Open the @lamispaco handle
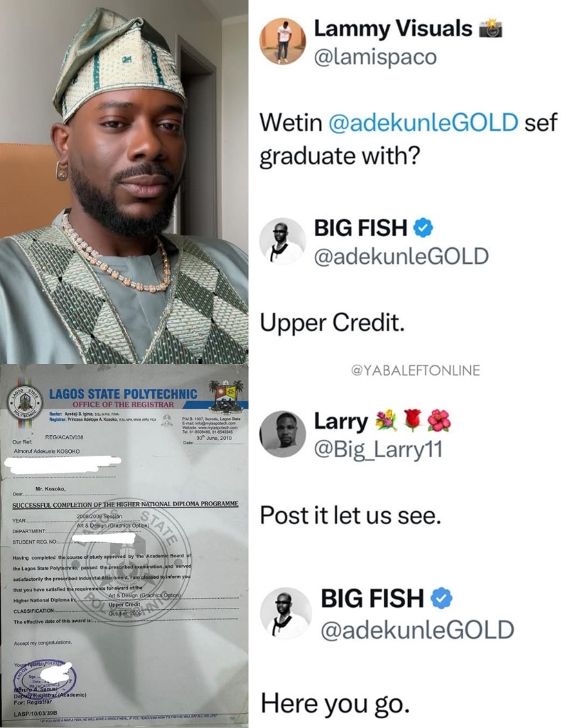 point(375,57)
